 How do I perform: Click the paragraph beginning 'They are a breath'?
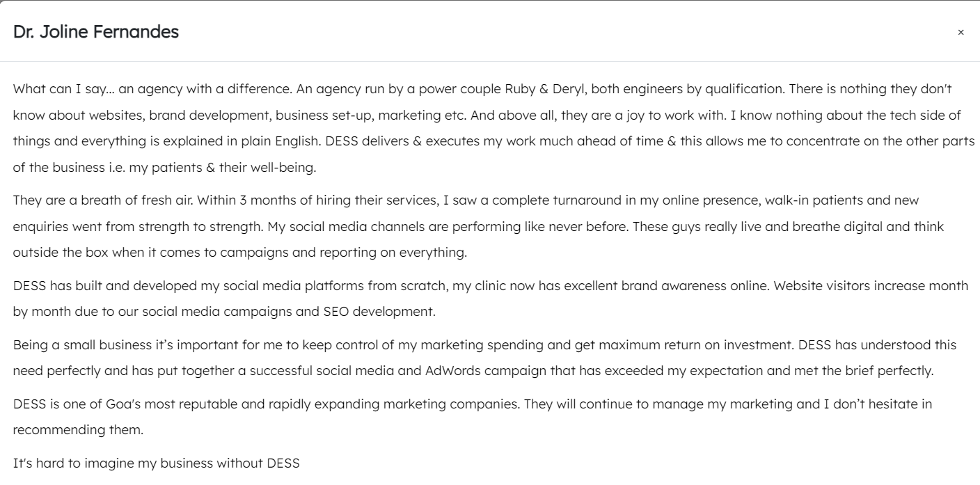(x=478, y=226)
